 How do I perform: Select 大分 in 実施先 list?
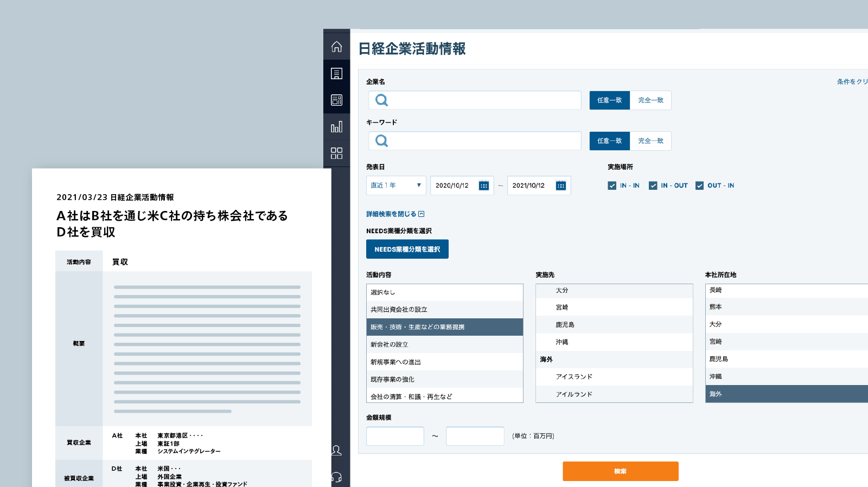(614, 291)
